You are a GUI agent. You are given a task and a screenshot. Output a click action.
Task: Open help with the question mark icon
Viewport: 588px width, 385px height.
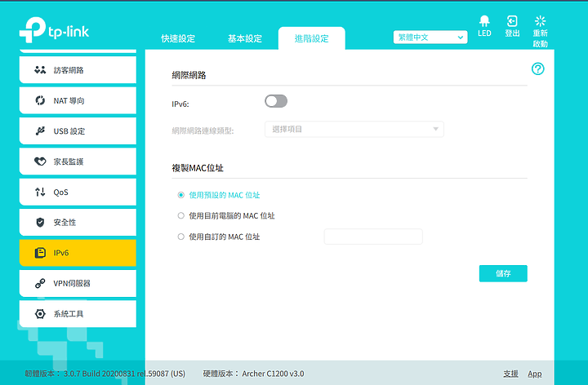(537, 69)
